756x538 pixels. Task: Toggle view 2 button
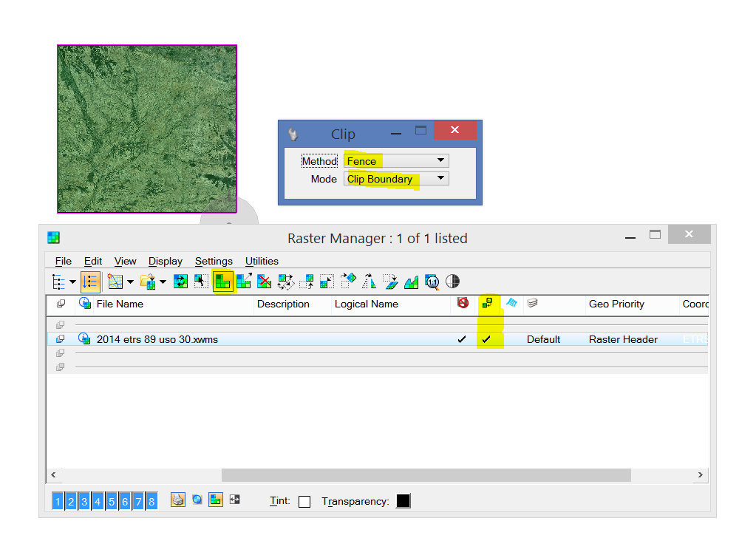[x=71, y=501]
